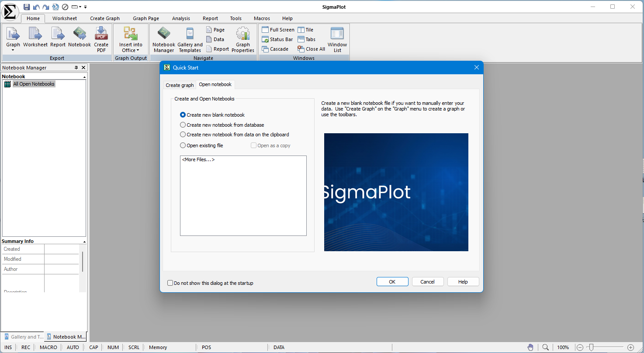This screenshot has width=644, height=353.
Task: Click OK in Quick Start dialog
Action: 392,282
